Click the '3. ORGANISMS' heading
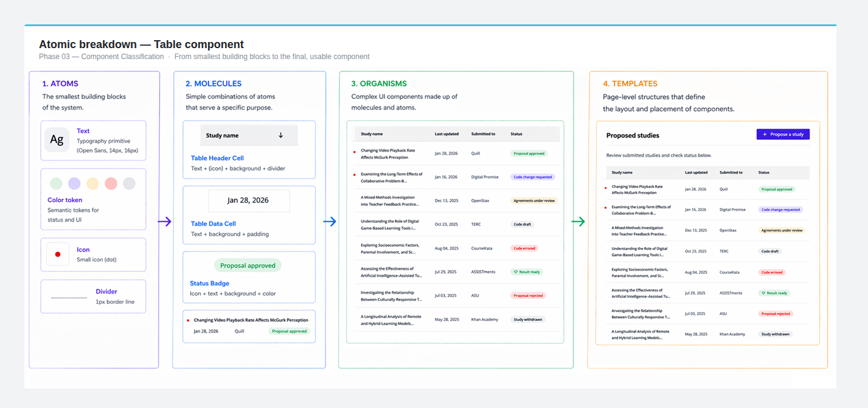The width and height of the screenshot is (868, 408). 379,83
